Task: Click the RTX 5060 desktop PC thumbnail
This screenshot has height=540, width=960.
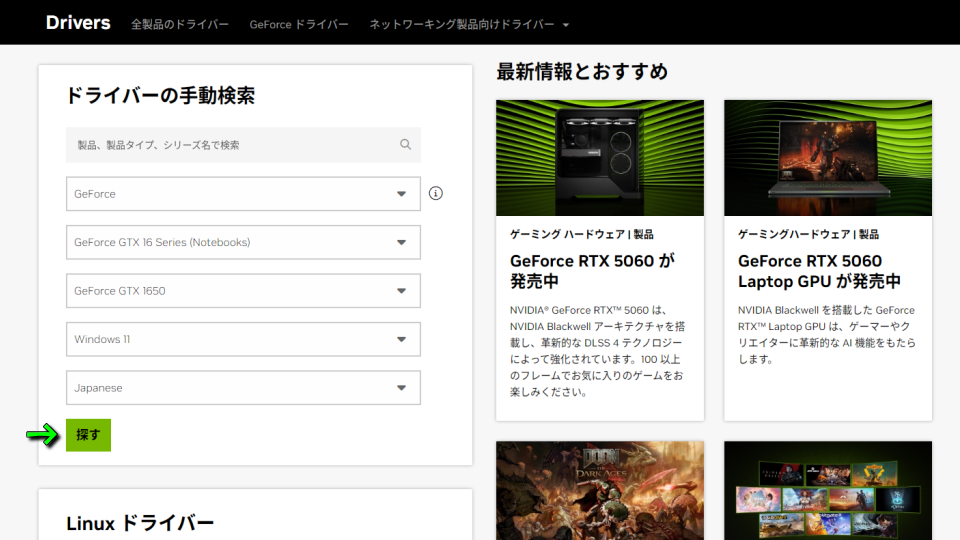Action: point(600,158)
